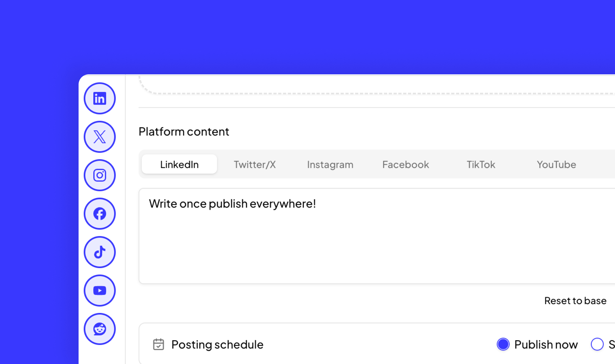Click the YouTube sidebar icon
This screenshot has height=364, width=615.
point(100,291)
